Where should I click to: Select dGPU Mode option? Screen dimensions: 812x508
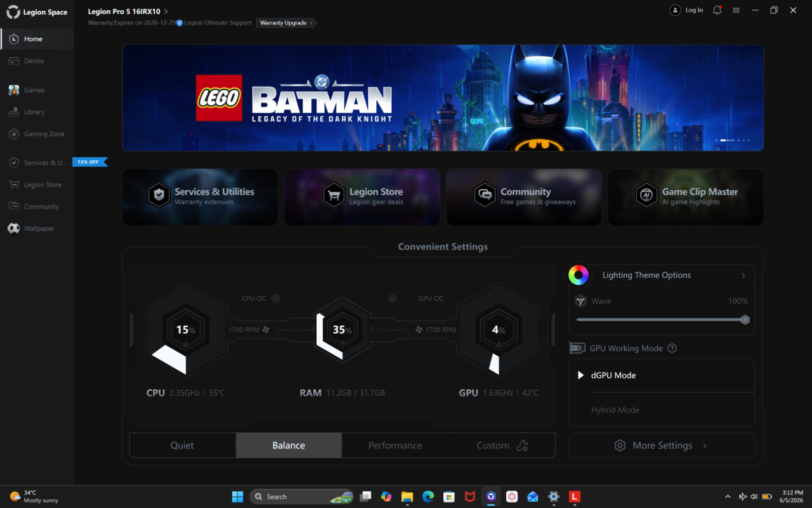coord(662,375)
